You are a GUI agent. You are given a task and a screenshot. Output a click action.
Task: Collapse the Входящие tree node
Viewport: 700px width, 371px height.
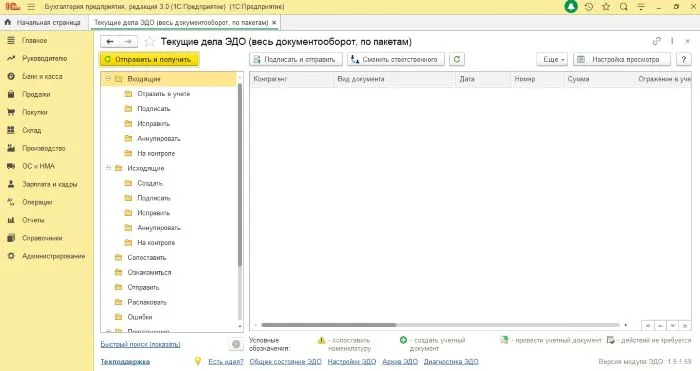coord(108,79)
